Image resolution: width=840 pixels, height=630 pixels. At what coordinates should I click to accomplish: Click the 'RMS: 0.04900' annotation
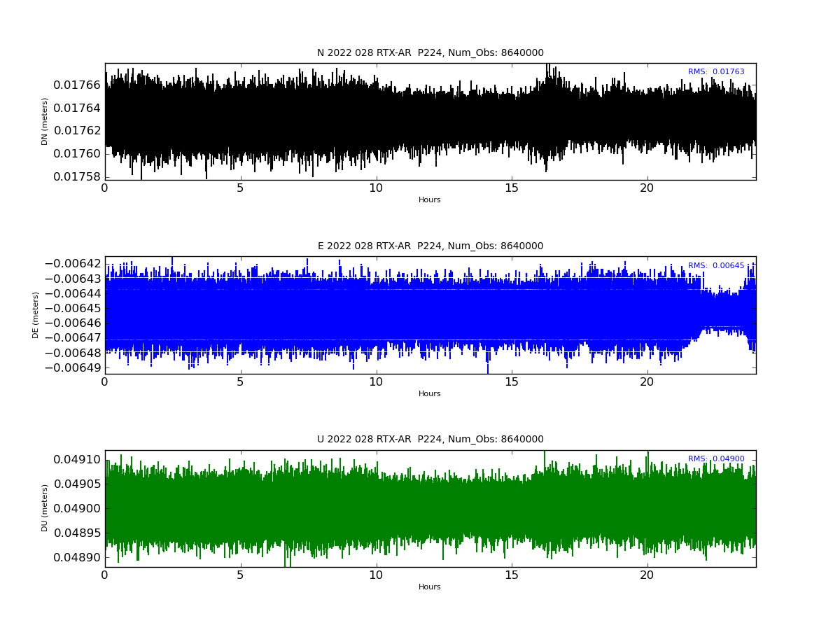(716, 459)
